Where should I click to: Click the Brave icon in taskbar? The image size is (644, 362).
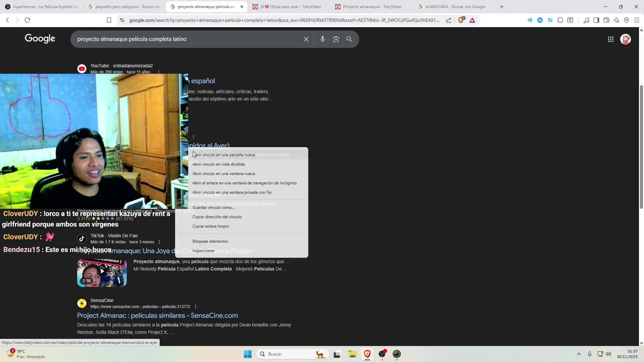coord(367,354)
